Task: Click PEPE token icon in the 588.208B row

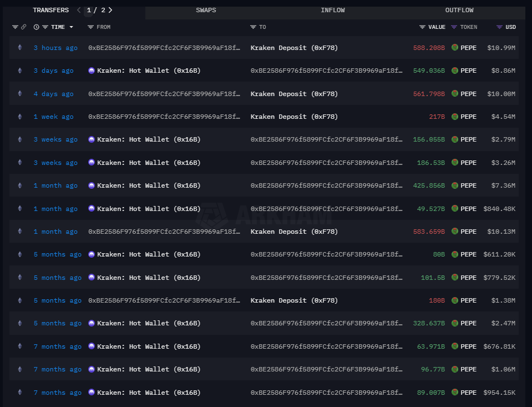Action: click(455, 48)
